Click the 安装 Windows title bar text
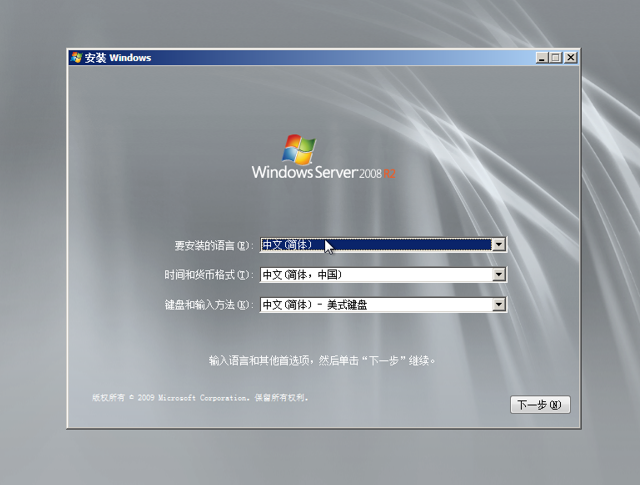This screenshot has height=485, width=640. [118, 58]
